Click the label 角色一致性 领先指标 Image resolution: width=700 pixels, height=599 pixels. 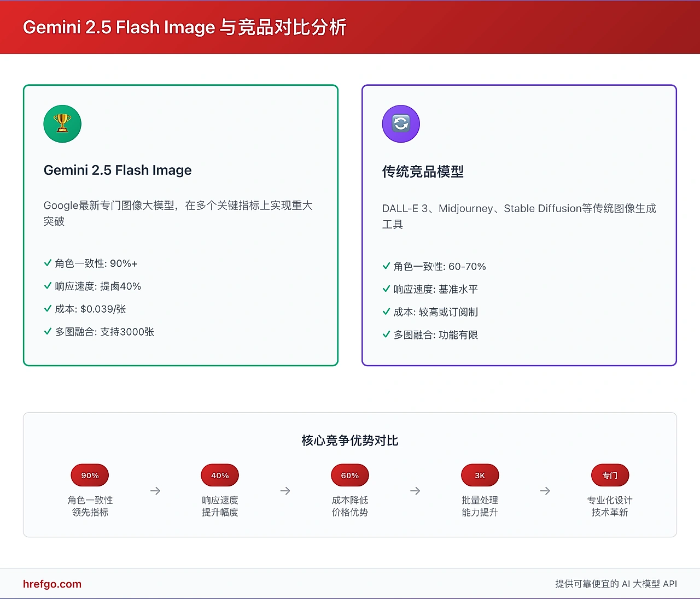click(x=90, y=506)
